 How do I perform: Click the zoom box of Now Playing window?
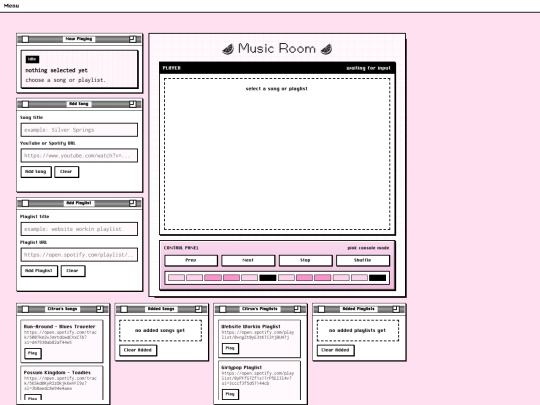coord(133,39)
